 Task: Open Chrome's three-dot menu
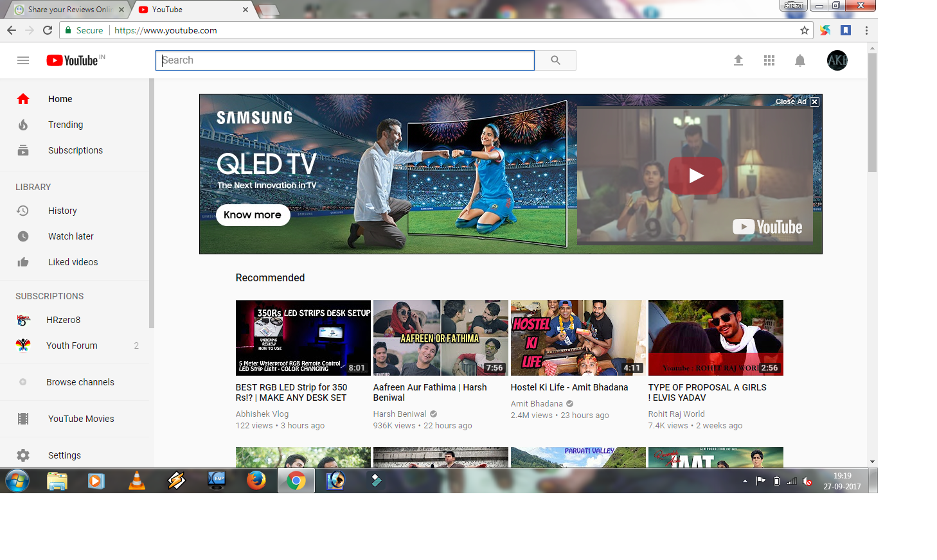click(x=866, y=30)
